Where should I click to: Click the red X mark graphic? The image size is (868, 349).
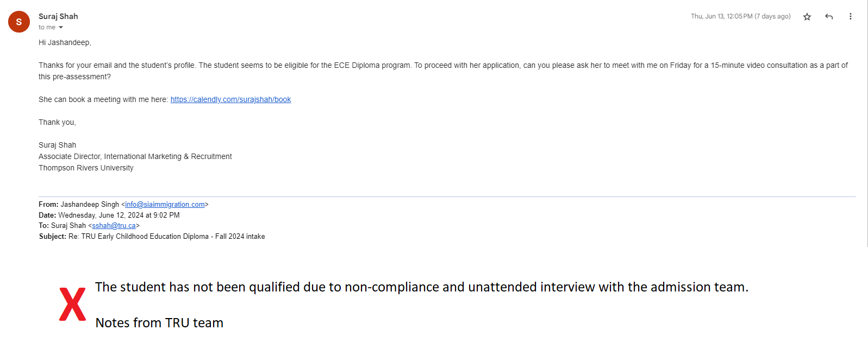click(x=72, y=304)
